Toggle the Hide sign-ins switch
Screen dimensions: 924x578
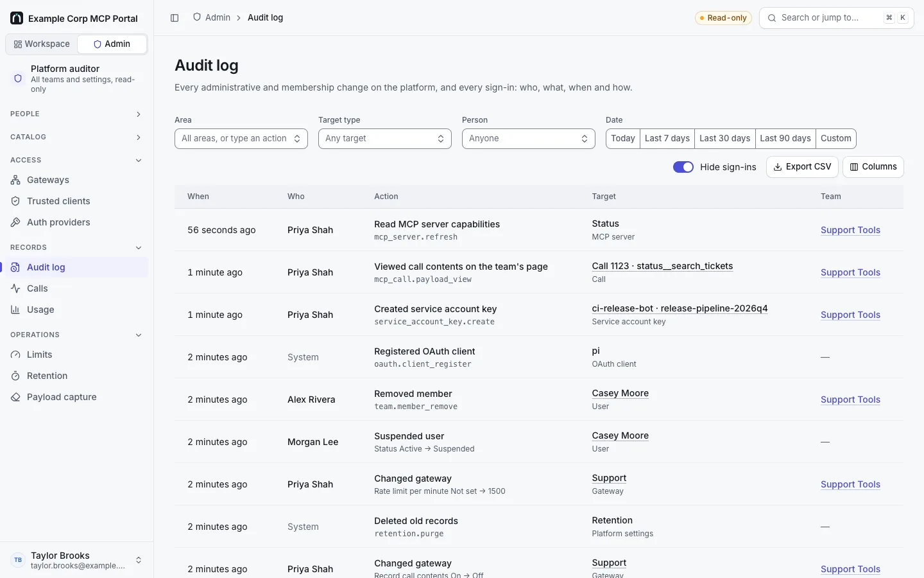[x=683, y=167]
